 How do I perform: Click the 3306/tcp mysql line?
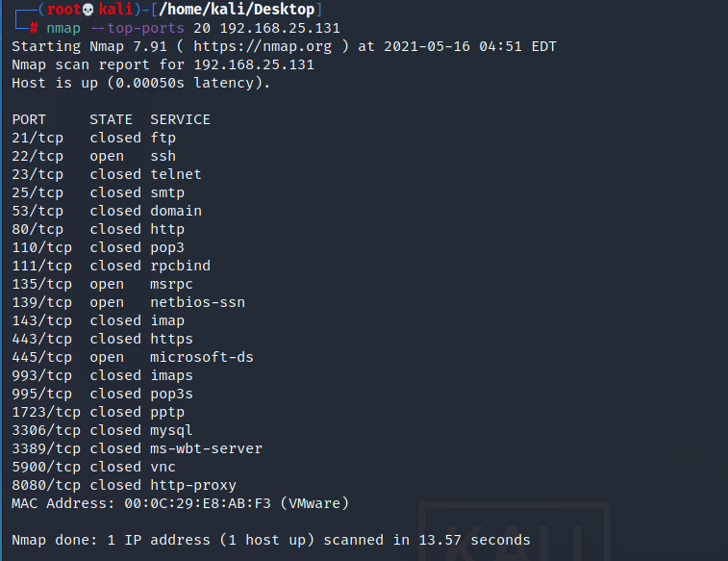(x=102, y=430)
